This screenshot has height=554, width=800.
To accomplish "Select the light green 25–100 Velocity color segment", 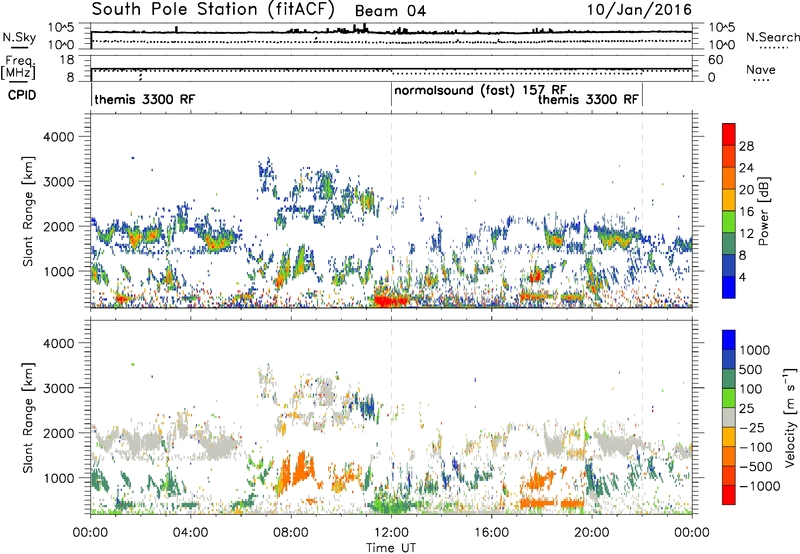I will click(x=729, y=398).
